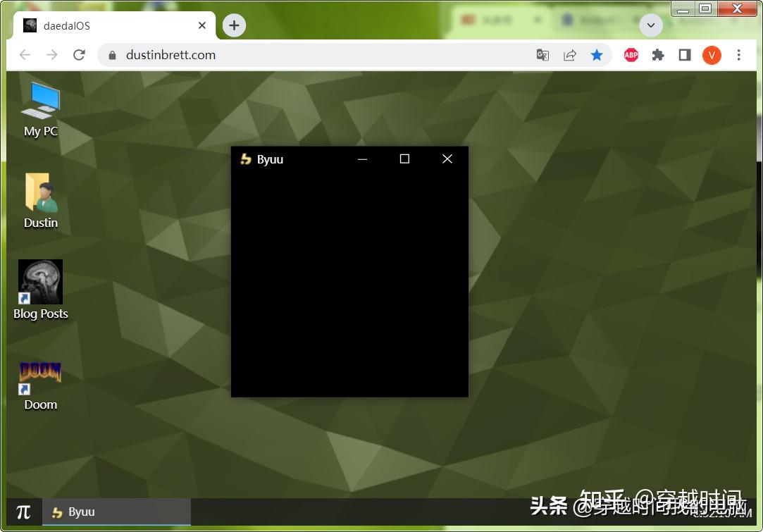Open a new browser tab
The image size is (763, 532).
click(233, 25)
